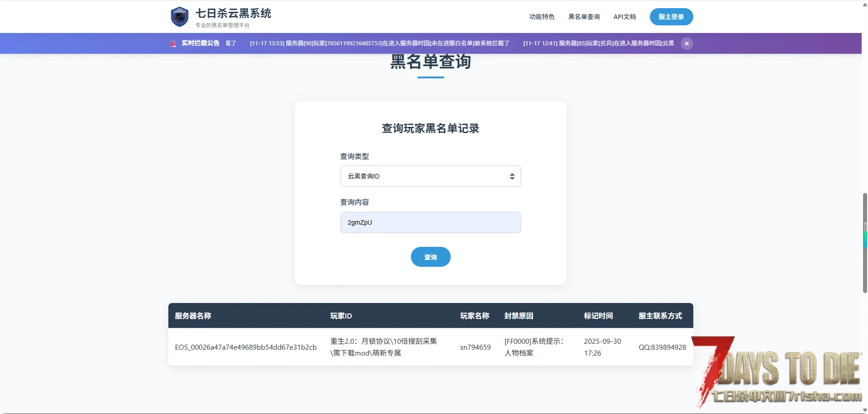Go to 黑名单查询 nav item
868x414 pixels.
tap(584, 17)
